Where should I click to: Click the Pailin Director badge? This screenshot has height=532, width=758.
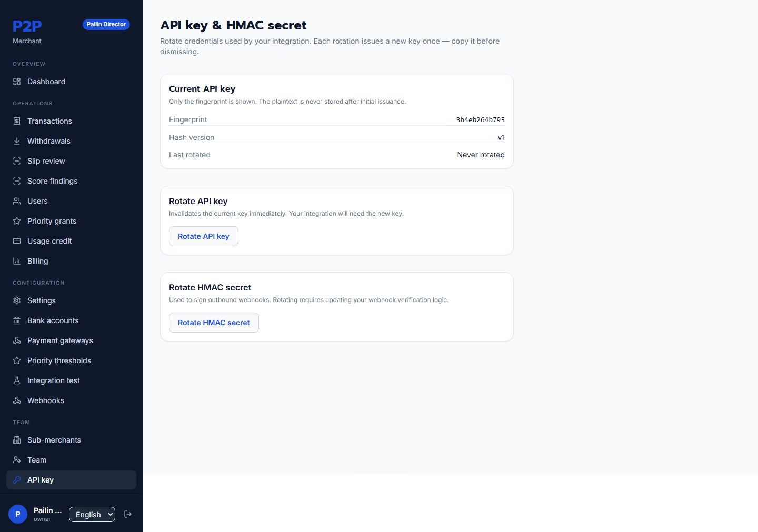[x=106, y=24]
